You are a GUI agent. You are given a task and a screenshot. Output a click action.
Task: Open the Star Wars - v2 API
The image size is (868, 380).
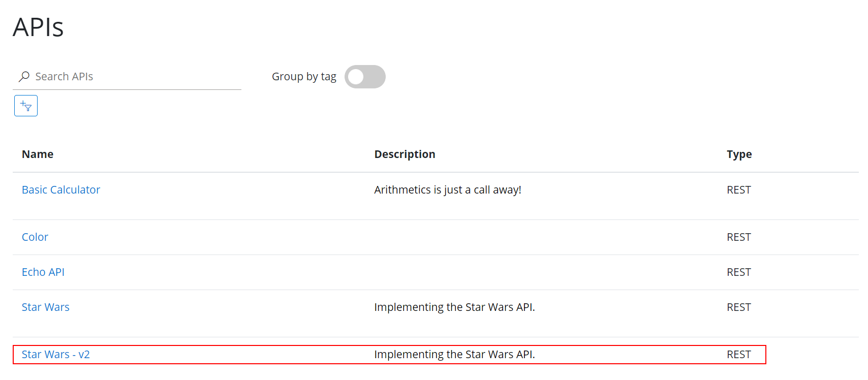tap(56, 354)
